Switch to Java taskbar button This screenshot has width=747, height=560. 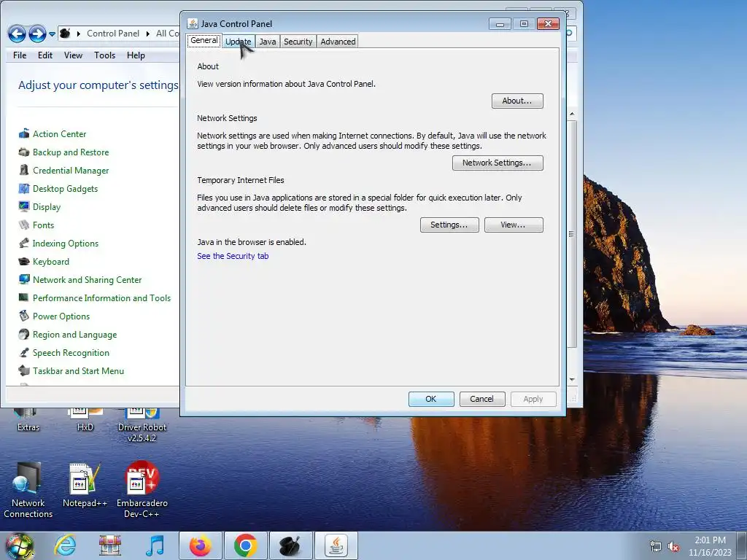tap(336, 545)
